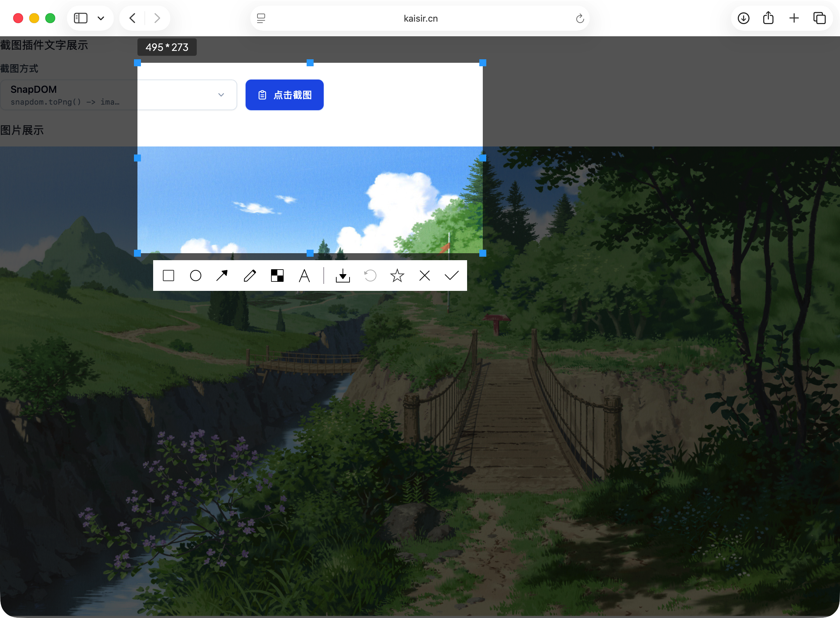The image size is (840, 618).
Task: Click the star icon in screenshot toolbar
Action: click(397, 276)
